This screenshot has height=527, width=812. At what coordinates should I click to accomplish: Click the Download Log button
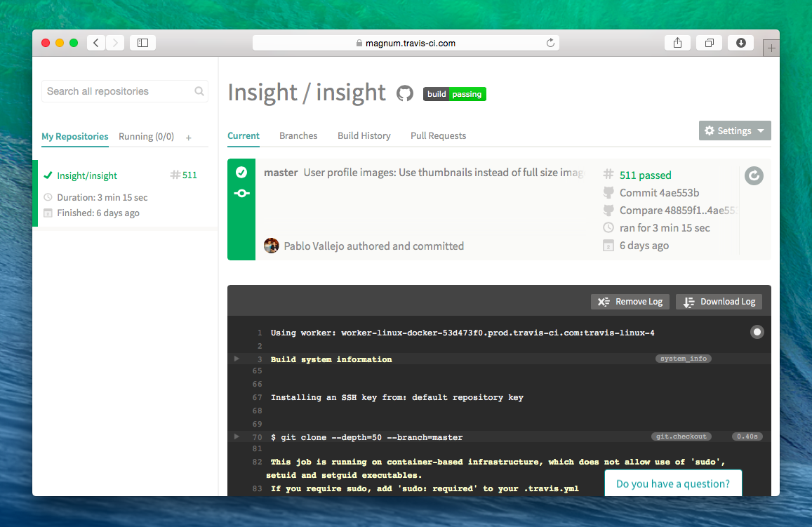point(719,302)
